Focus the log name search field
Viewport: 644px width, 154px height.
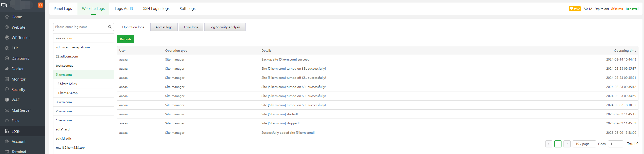point(81,27)
